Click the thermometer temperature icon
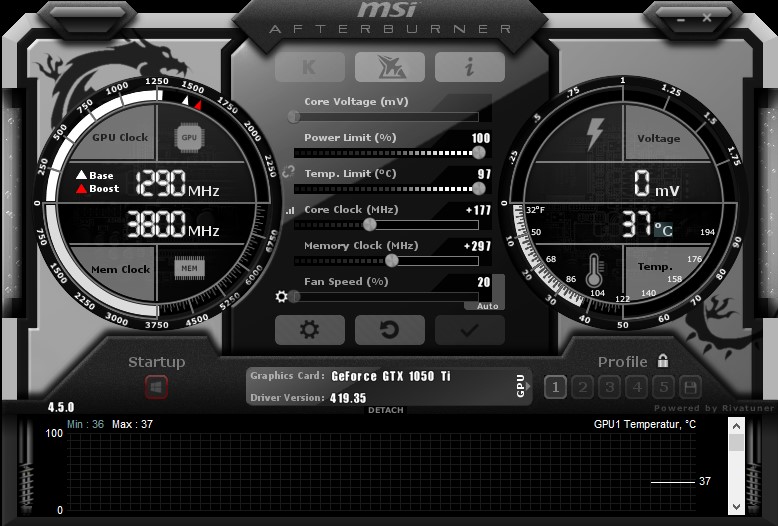This screenshot has height=526, width=778. click(594, 270)
